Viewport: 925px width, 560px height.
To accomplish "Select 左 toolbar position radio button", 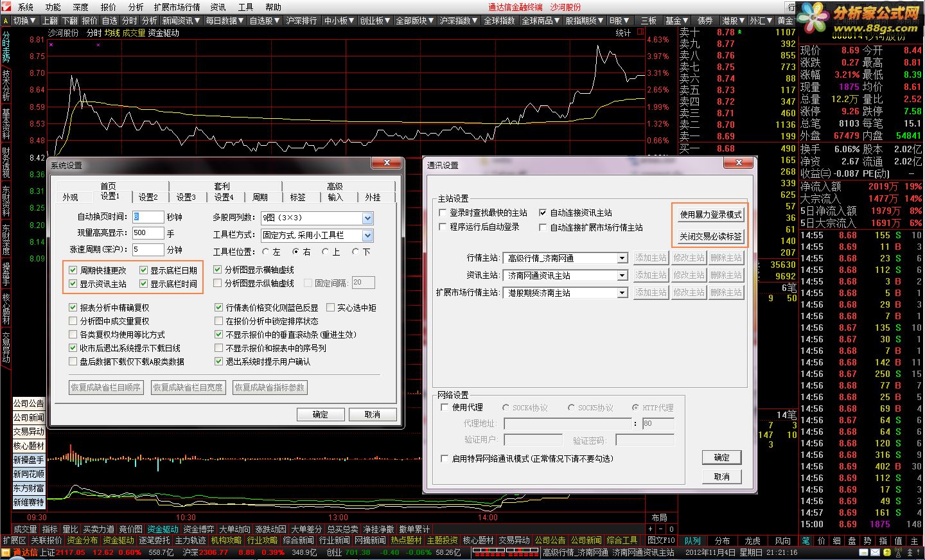I will pos(267,252).
